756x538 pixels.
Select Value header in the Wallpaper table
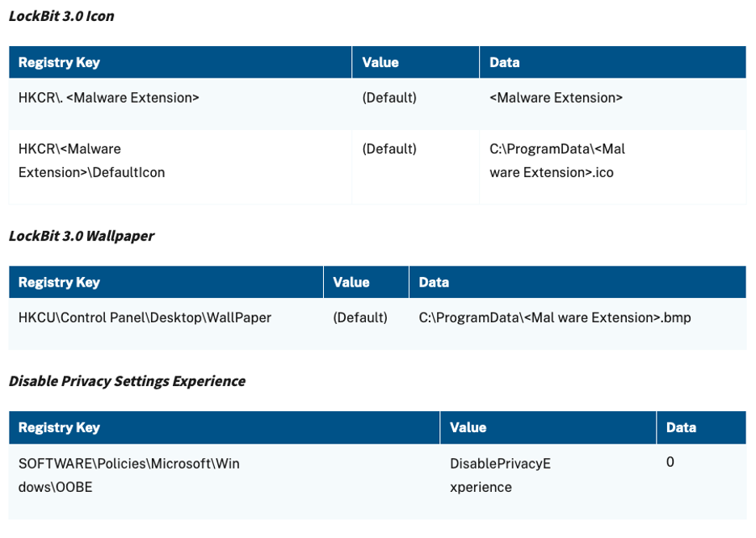click(351, 283)
